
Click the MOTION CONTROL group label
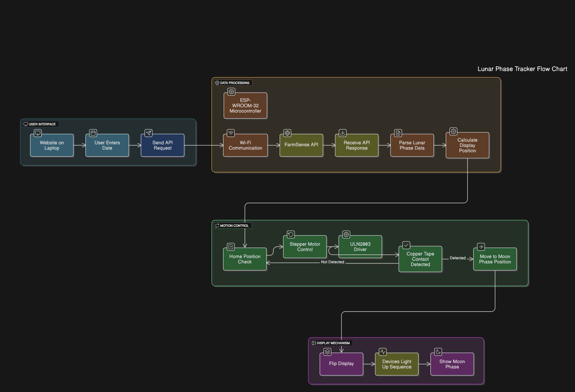coord(233,226)
